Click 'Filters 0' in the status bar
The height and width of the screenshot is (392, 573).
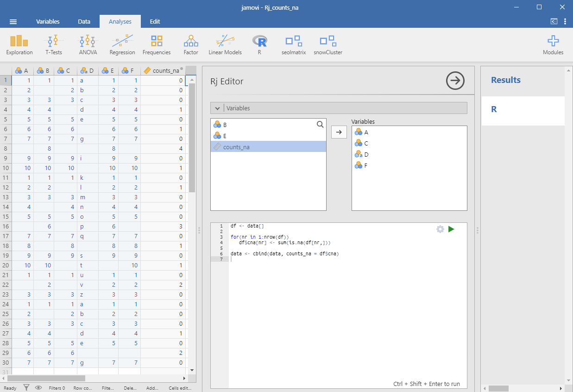[57, 388]
